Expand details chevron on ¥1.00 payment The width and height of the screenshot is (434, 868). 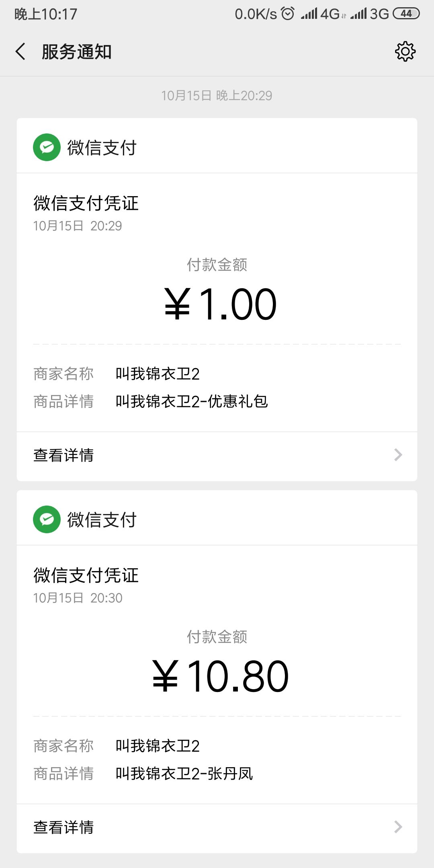tap(398, 455)
